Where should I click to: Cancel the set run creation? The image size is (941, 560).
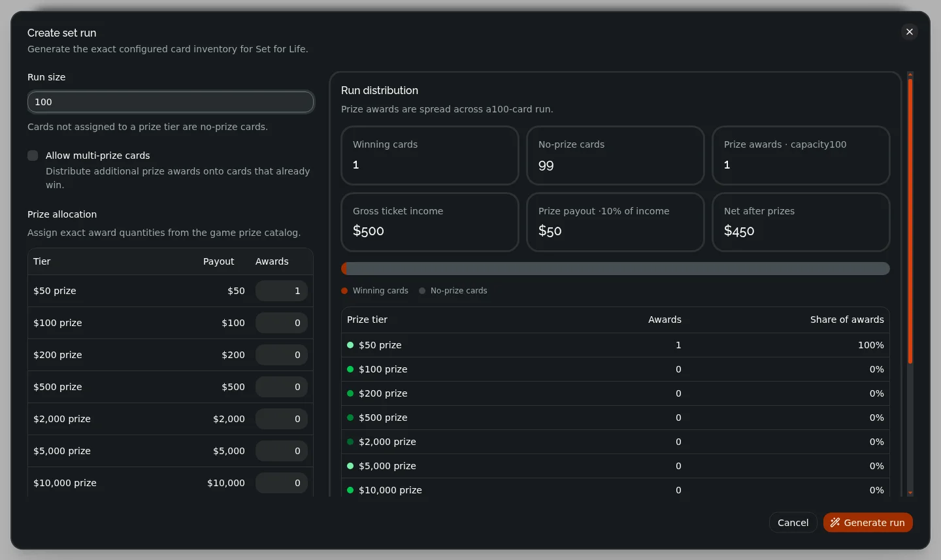click(793, 523)
